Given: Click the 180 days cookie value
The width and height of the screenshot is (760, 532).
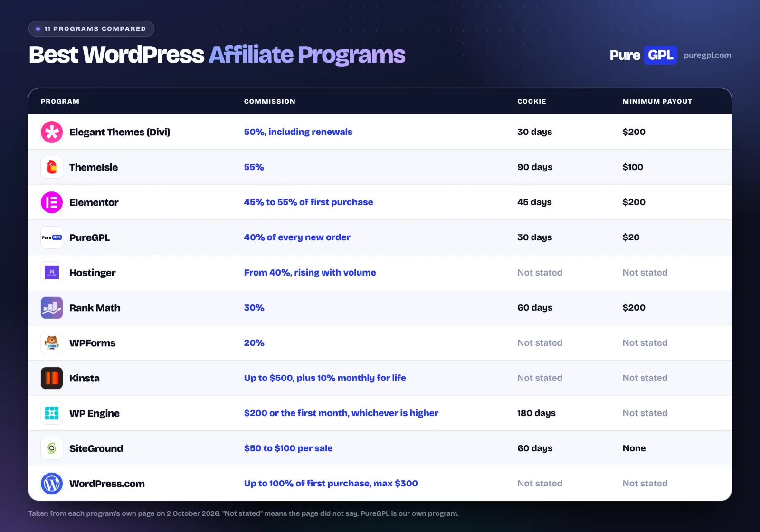Looking at the screenshot, I should point(536,413).
